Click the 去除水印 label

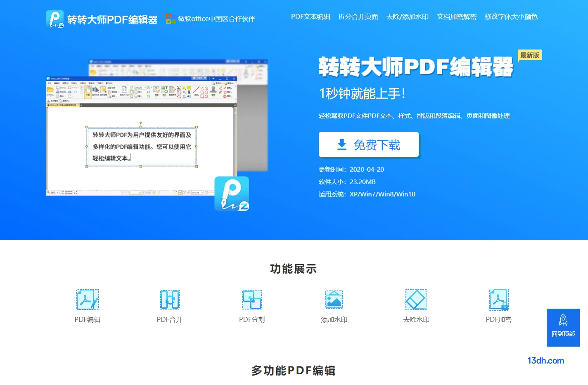click(x=416, y=319)
